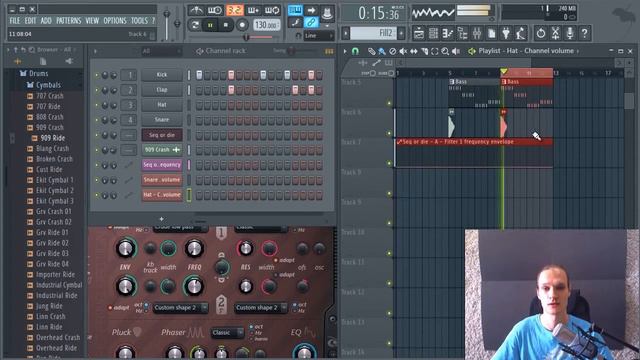Select the playlist playback speaker tool

click(x=456, y=51)
